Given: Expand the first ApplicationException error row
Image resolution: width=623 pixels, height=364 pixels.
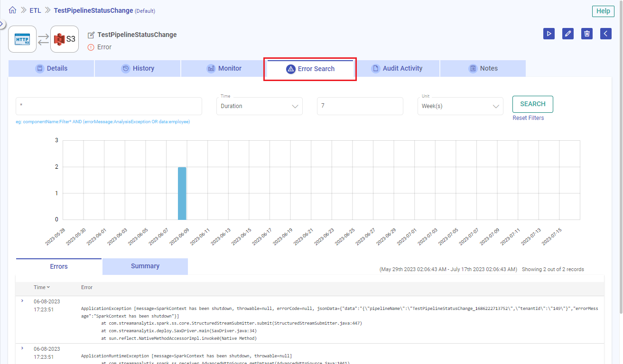Looking at the screenshot, I should pos(22,301).
